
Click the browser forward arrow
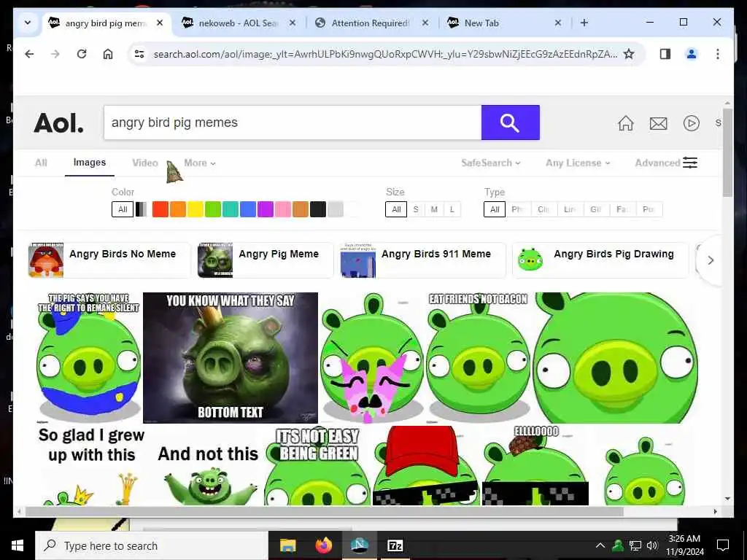click(x=55, y=54)
